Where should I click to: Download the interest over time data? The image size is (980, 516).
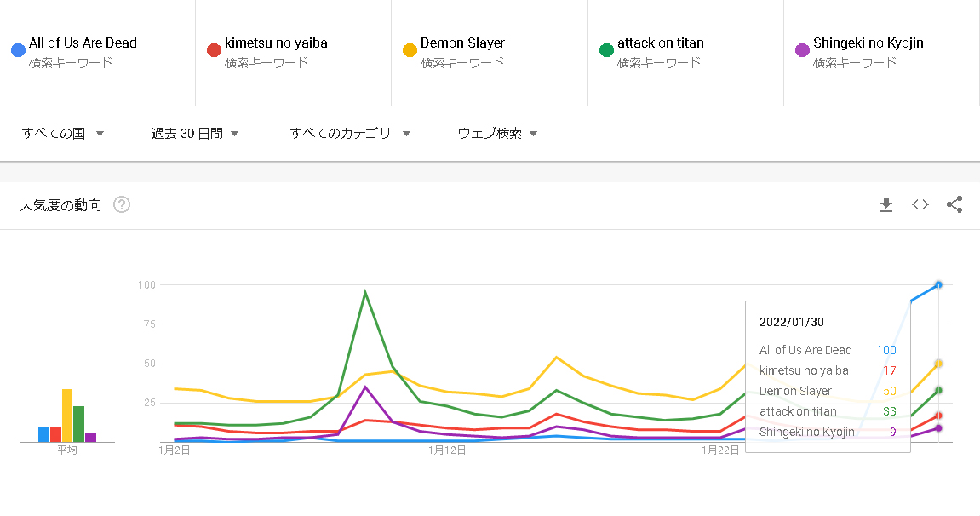click(x=886, y=204)
